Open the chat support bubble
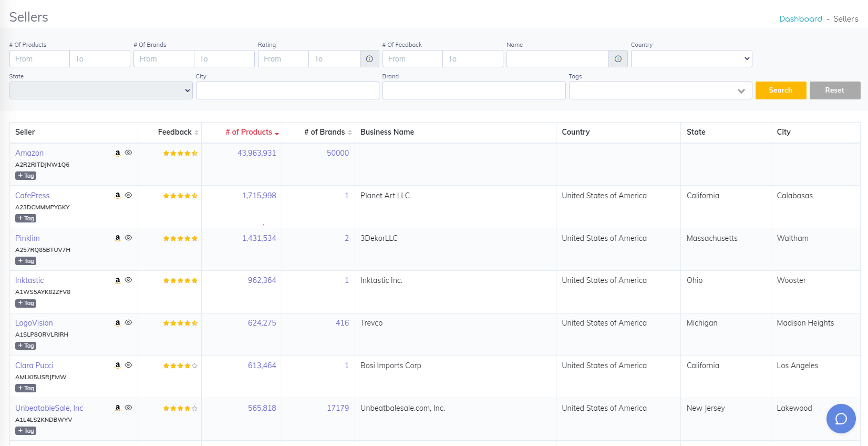Screen dimensions: 868x446 click(x=841, y=419)
